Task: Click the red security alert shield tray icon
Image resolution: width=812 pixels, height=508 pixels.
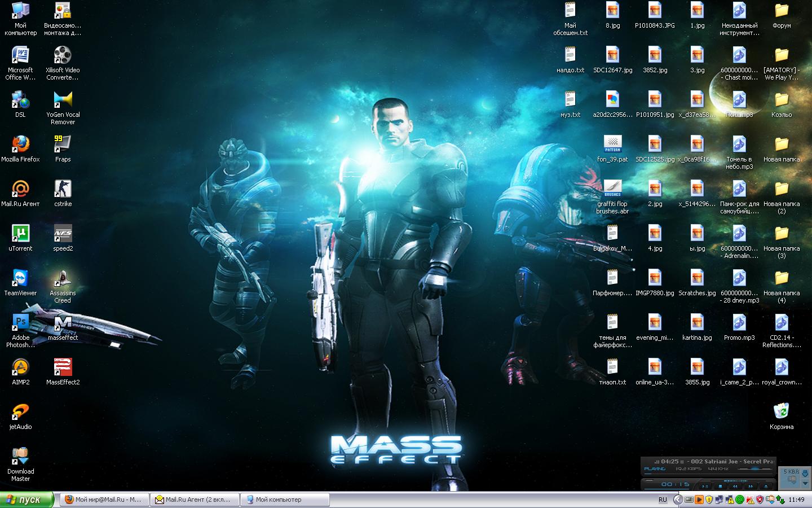Action: tap(760, 500)
